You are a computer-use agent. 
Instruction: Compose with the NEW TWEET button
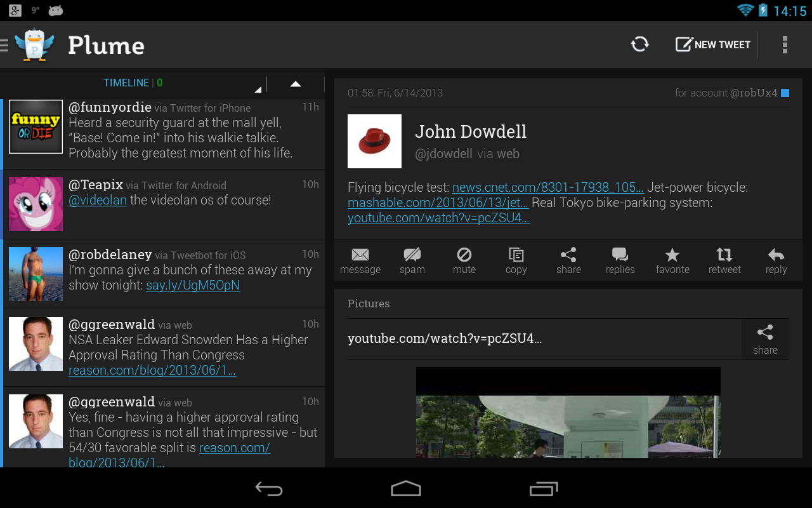713,44
